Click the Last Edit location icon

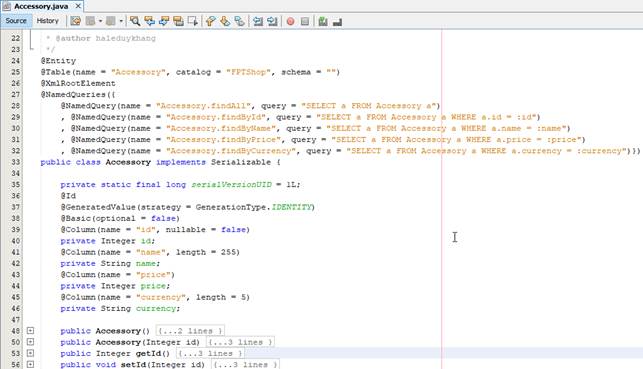pos(75,21)
